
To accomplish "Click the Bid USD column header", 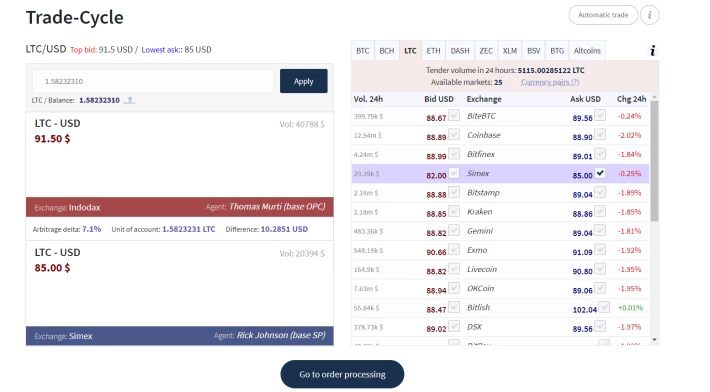I will coord(439,99).
